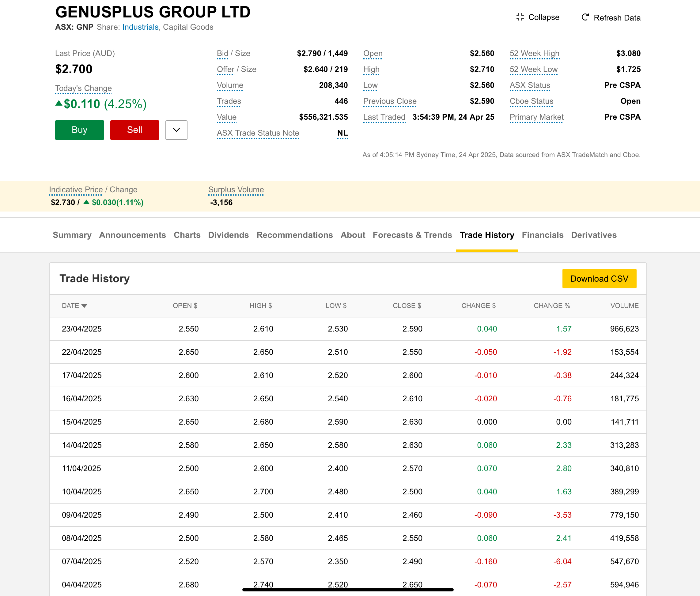Viewport: 700px width, 596px height.
Task: Click the ASX Status label
Action: pos(530,85)
